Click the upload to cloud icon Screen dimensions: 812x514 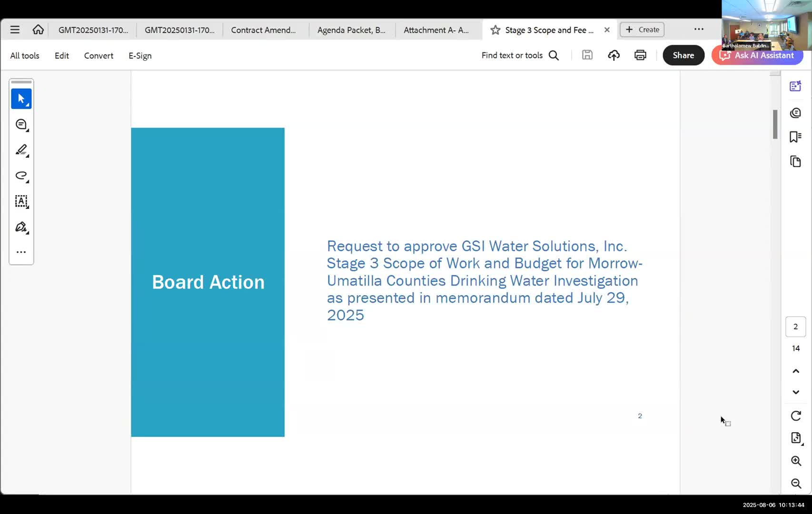[x=614, y=55]
